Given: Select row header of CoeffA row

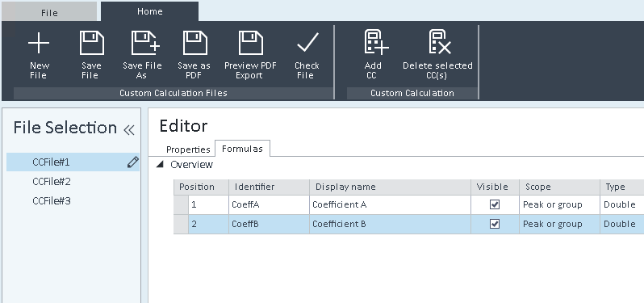Looking at the screenshot, I should [181, 204].
